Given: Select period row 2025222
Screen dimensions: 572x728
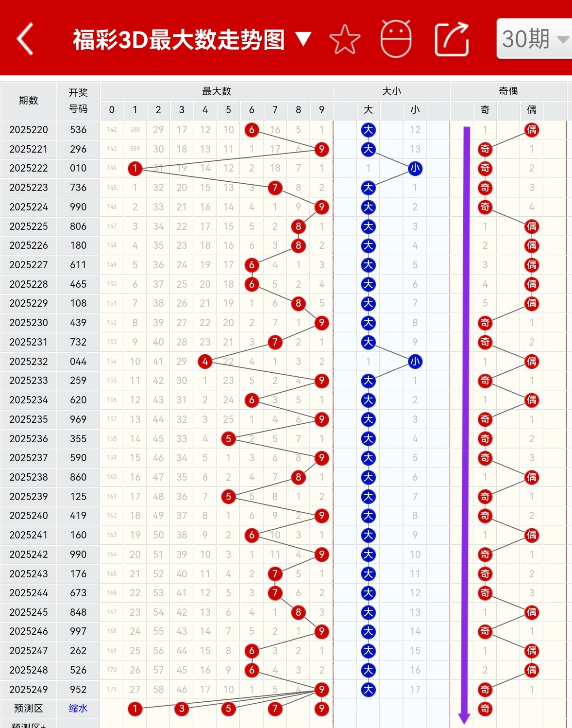Looking at the screenshot, I should tap(29, 168).
